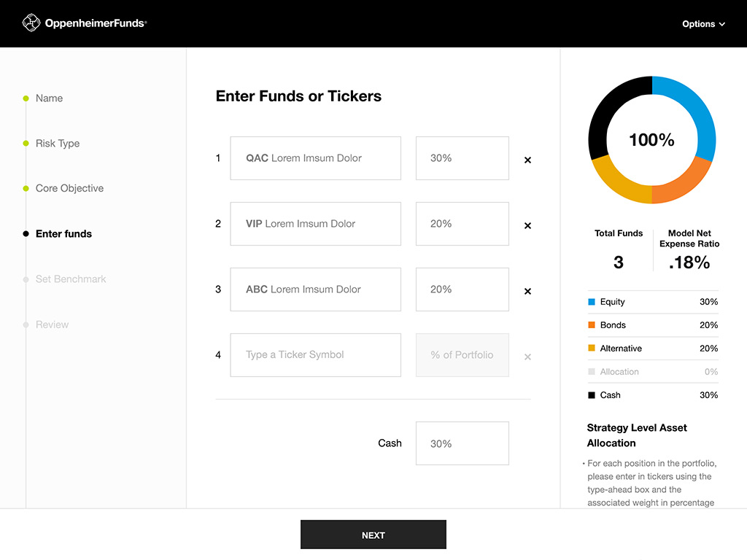The height and width of the screenshot is (560, 747).
Task: Click the blue Equity legend swatch
Action: (x=592, y=302)
